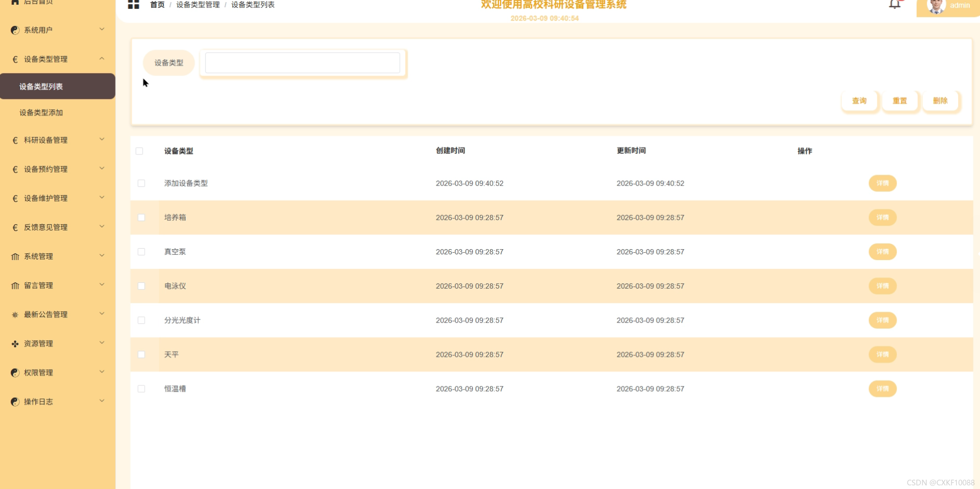Click 设备类型管理 in the breadcrumb

[x=198, y=5]
